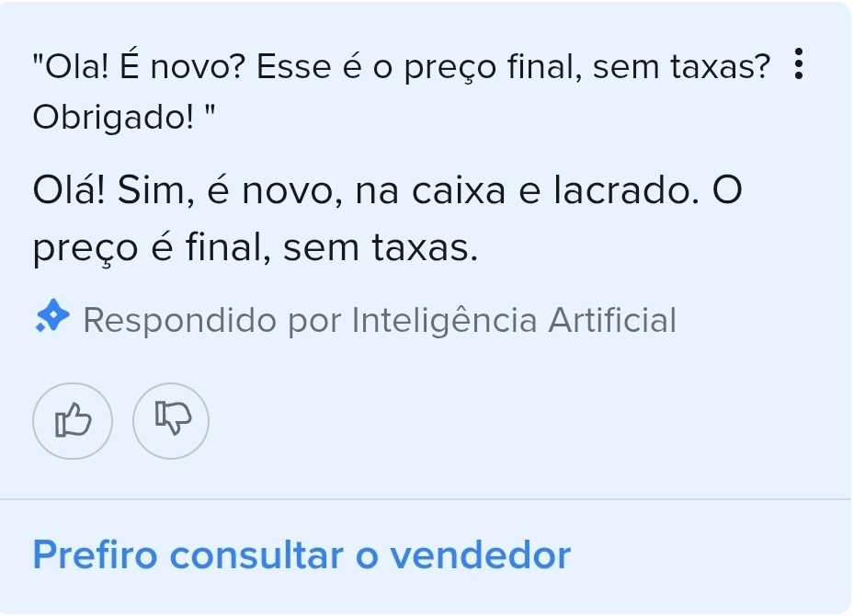Click the word "vendedor" in the bottom link
Viewport: 865px width, 616px height.
tap(481, 555)
